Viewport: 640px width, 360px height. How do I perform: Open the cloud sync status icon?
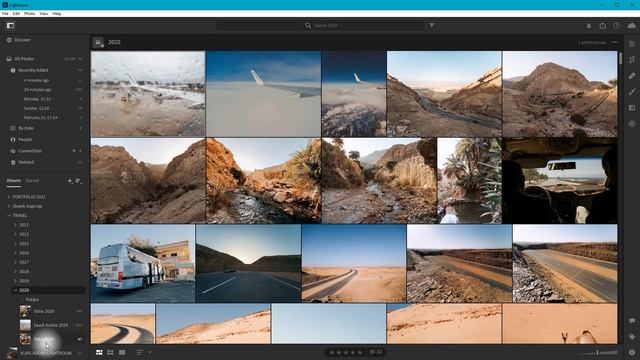(631, 25)
